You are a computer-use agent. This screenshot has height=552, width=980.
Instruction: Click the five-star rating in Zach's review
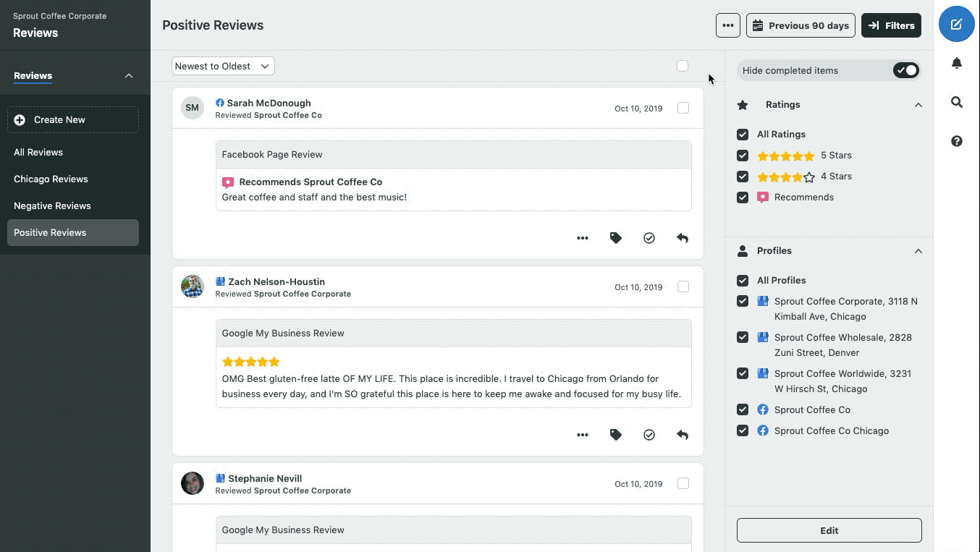pyautogui.click(x=250, y=362)
